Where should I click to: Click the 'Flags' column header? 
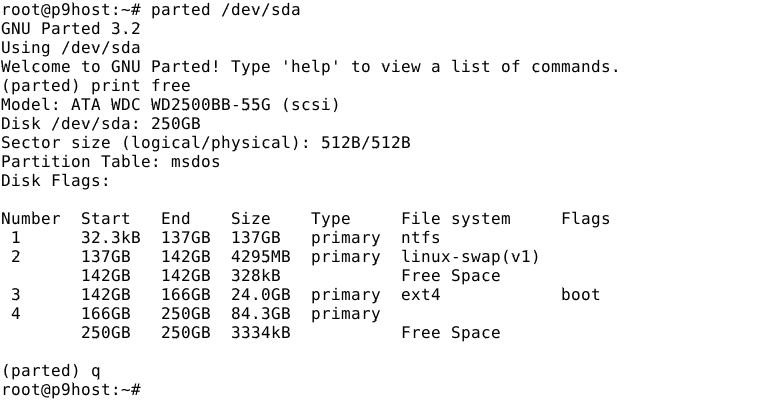[585, 219]
